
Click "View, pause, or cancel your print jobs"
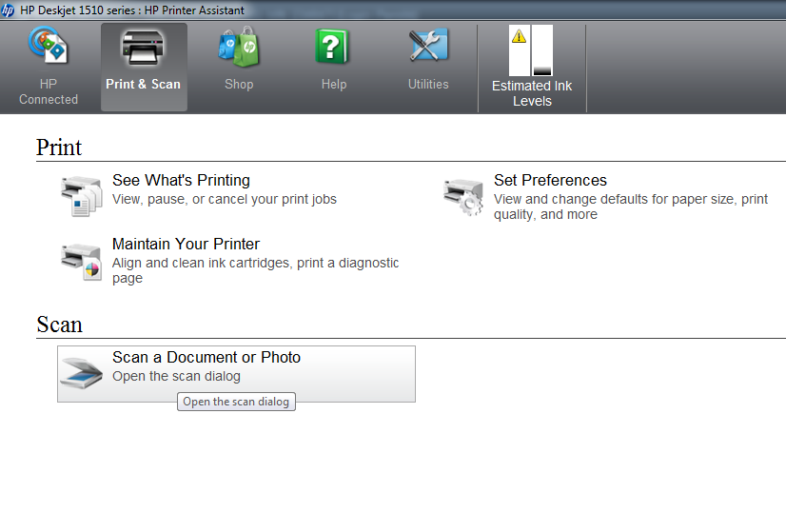click(x=224, y=199)
